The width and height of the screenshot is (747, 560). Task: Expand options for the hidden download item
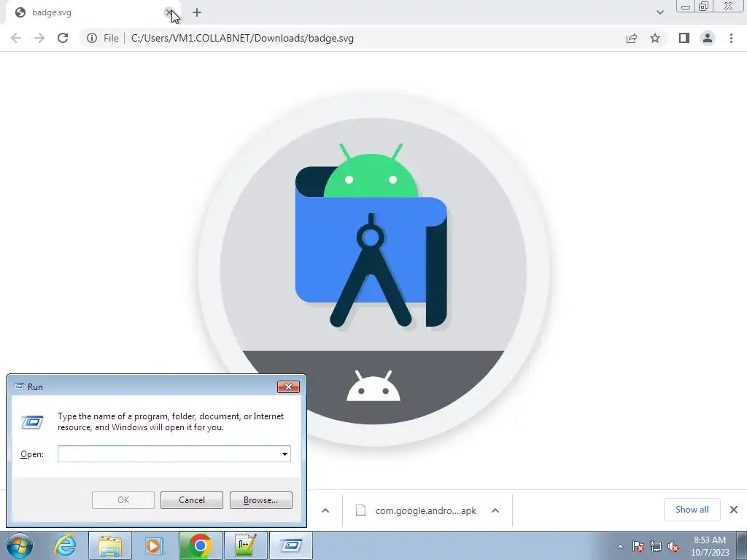325,510
